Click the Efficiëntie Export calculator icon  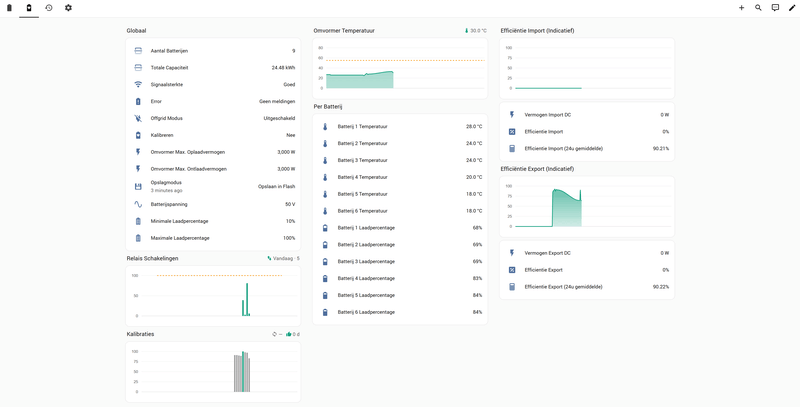click(512, 269)
